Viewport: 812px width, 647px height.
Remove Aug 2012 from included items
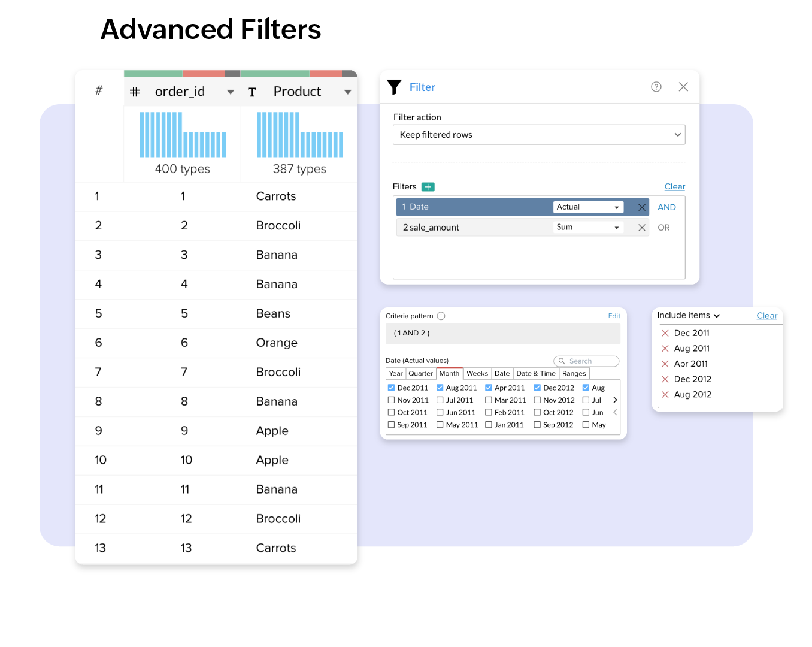(665, 394)
